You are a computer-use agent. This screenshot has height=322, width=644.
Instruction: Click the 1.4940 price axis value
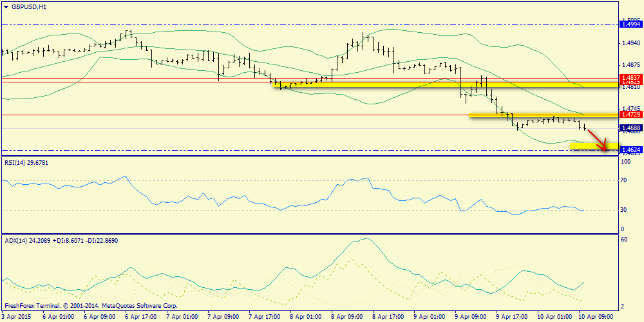tap(631, 43)
